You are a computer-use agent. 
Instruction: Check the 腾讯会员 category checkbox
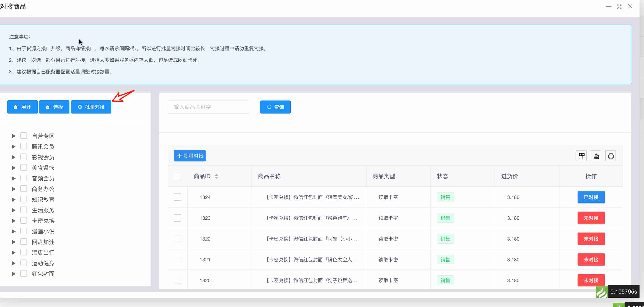point(23,146)
